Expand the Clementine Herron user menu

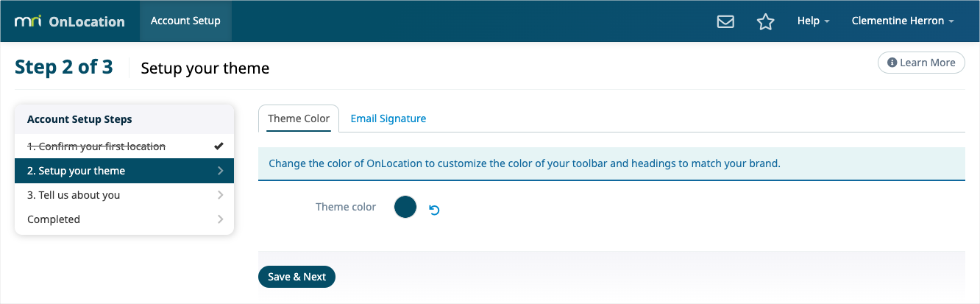click(903, 21)
